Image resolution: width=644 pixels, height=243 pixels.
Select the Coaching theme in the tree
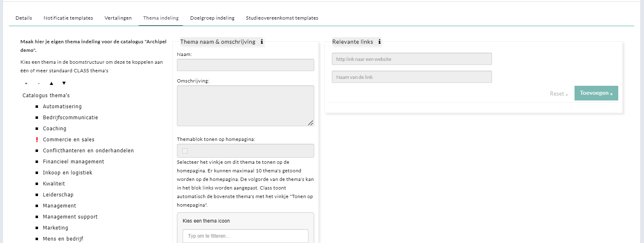[54, 129]
